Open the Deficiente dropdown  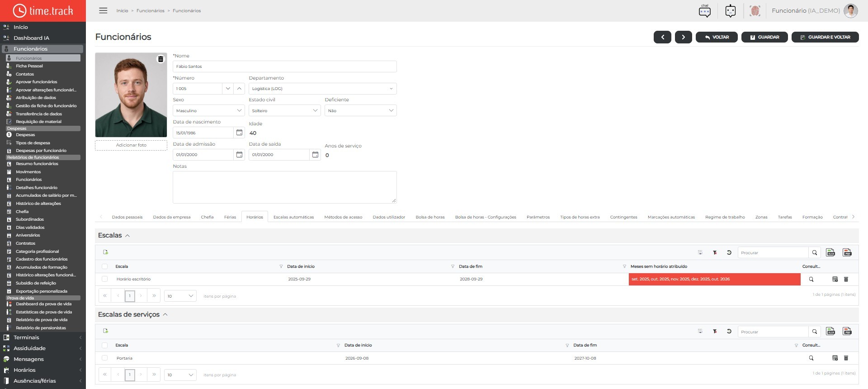point(361,110)
